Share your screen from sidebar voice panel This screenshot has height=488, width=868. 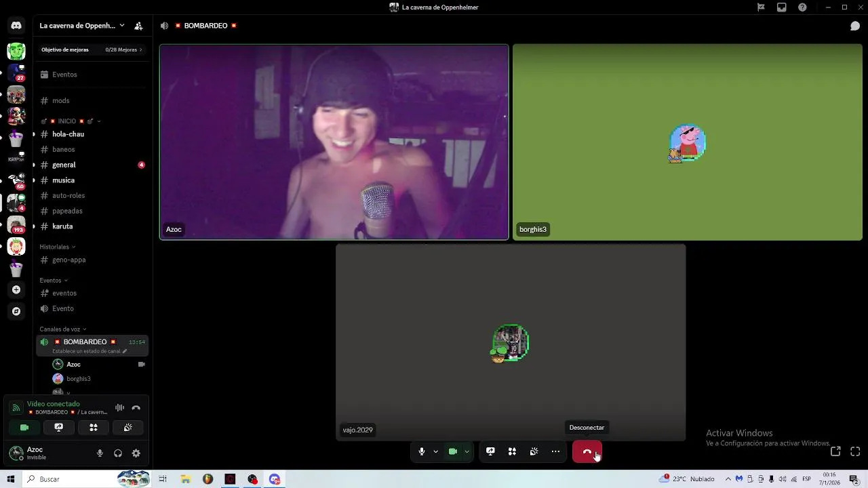pos(59,428)
